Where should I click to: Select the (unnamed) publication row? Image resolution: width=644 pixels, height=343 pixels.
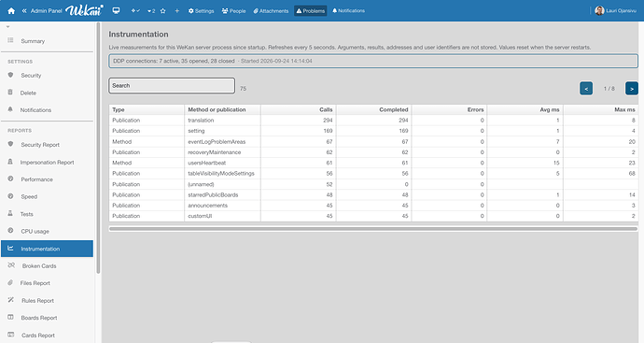point(373,184)
